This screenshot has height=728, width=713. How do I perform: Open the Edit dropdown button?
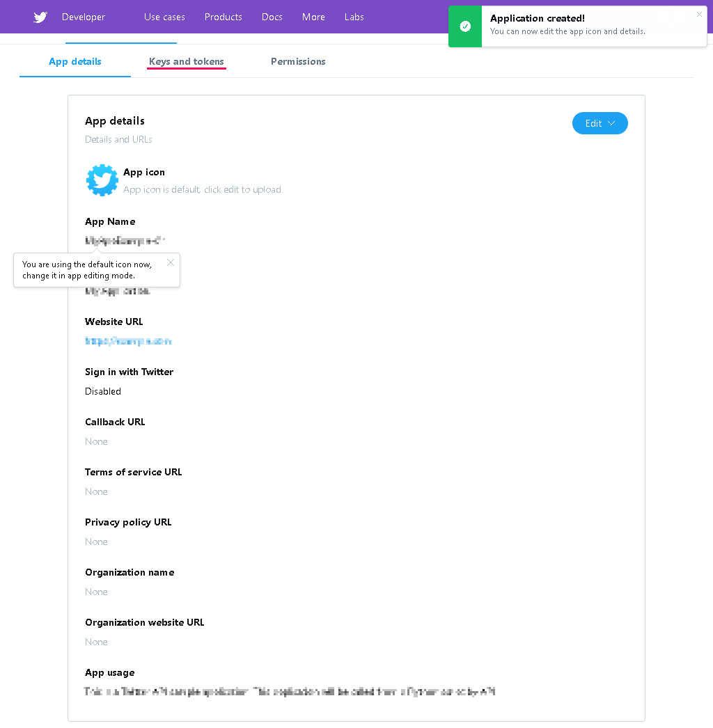[600, 123]
